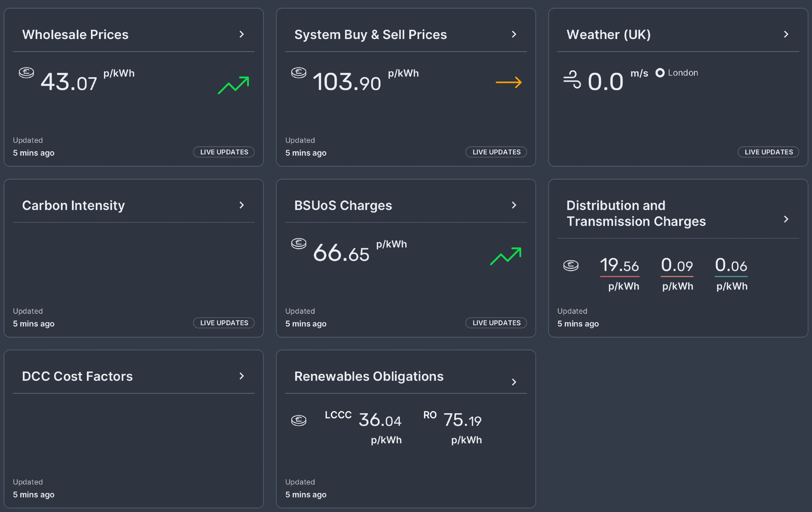Toggle Live Updates on Carbon Intensity card
This screenshot has width=812, height=512.
[224, 323]
